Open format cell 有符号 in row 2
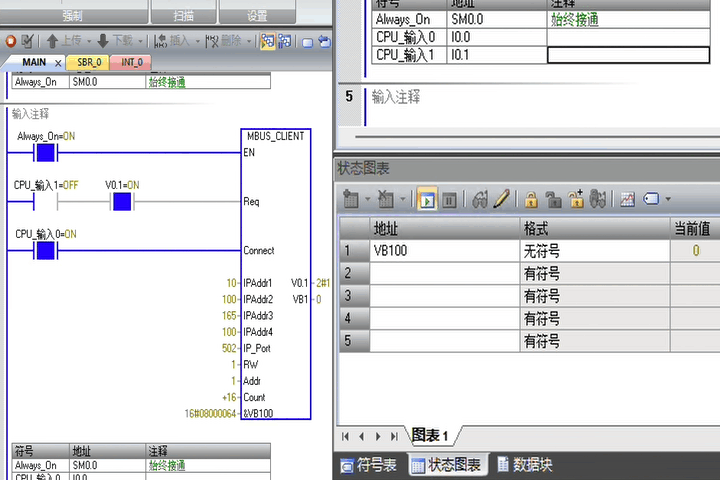Viewport: 720px width, 480px height. [595, 274]
